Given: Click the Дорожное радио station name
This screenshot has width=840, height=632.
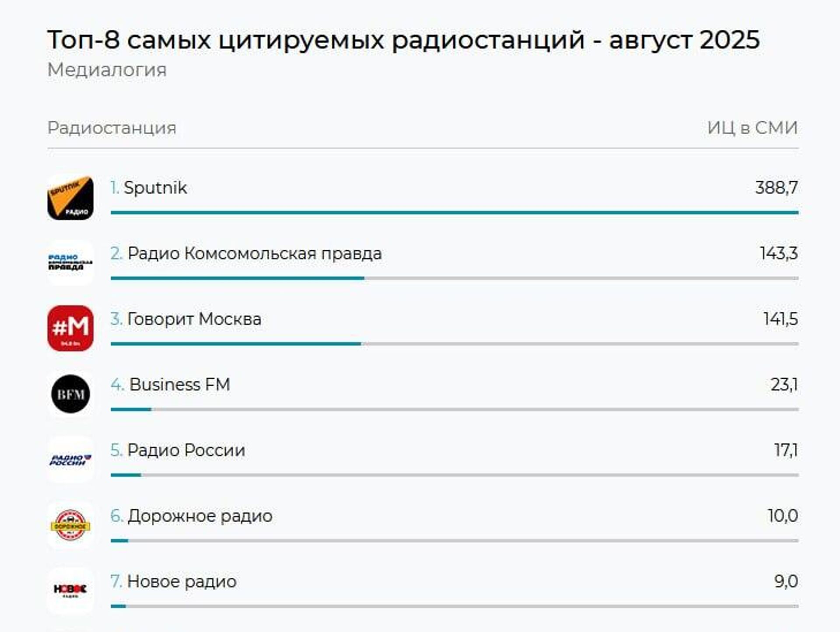Looking at the screenshot, I should (199, 516).
